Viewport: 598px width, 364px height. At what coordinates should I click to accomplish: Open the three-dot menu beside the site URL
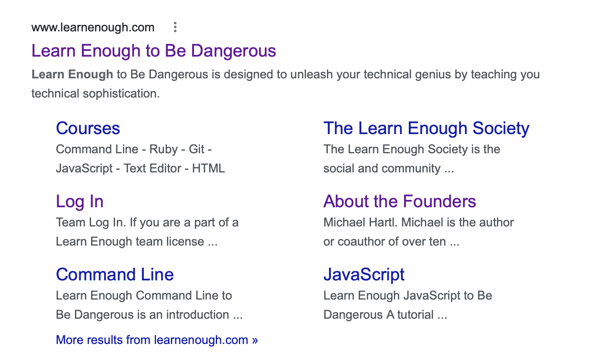pos(175,27)
